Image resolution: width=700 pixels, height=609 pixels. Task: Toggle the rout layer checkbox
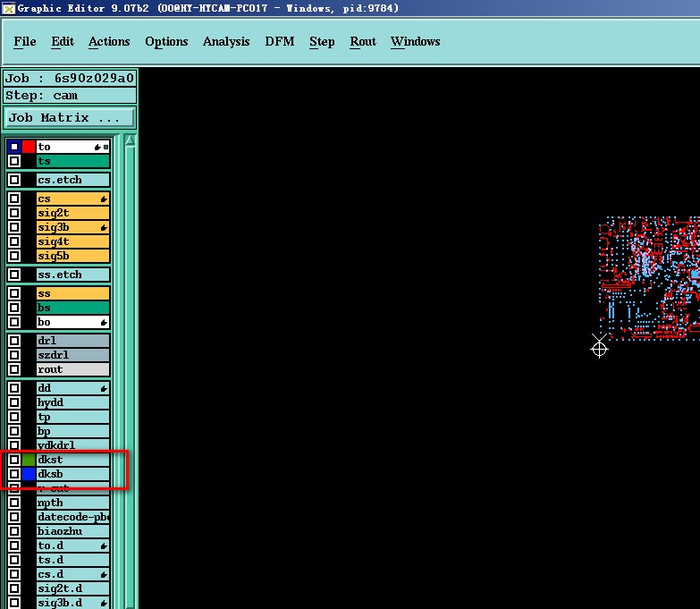point(14,368)
